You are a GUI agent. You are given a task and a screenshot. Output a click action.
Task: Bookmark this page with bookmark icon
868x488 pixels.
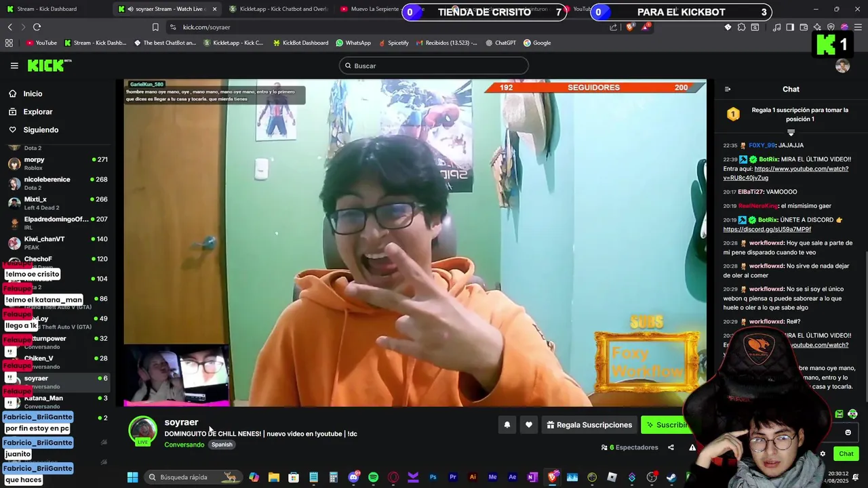(155, 27)
